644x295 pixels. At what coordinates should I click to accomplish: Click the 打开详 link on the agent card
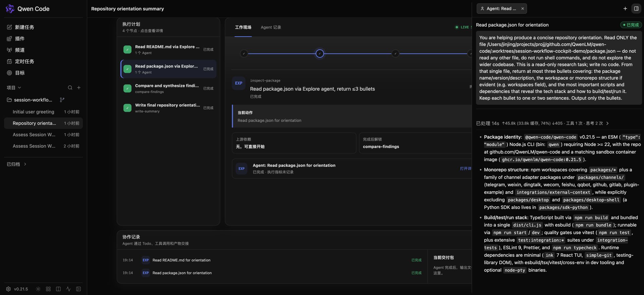(466, 168)
